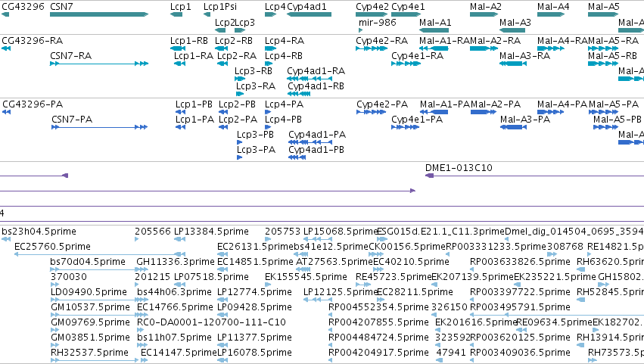Screen dimensions: 644x364
Task: Select the EC25760.5prime EST label
Action: (x=52, y=247)
